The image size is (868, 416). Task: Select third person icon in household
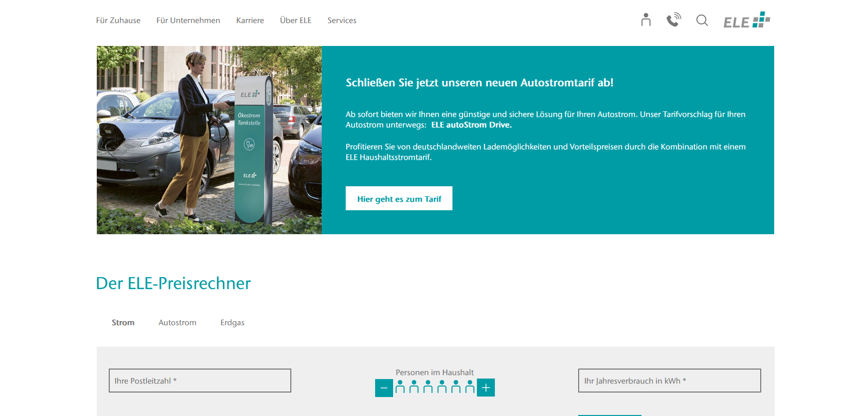(428, 387)
